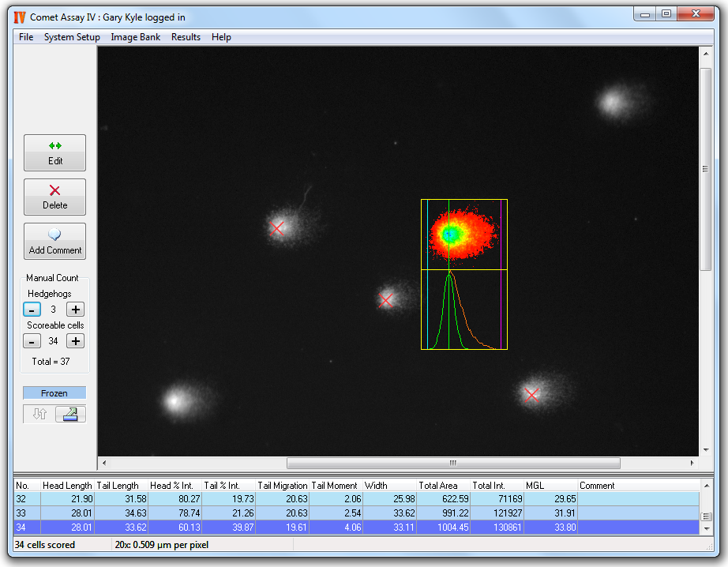Click the Edit button with green arrows
This screenshot has height=567, width=728.
click(54, 152)
